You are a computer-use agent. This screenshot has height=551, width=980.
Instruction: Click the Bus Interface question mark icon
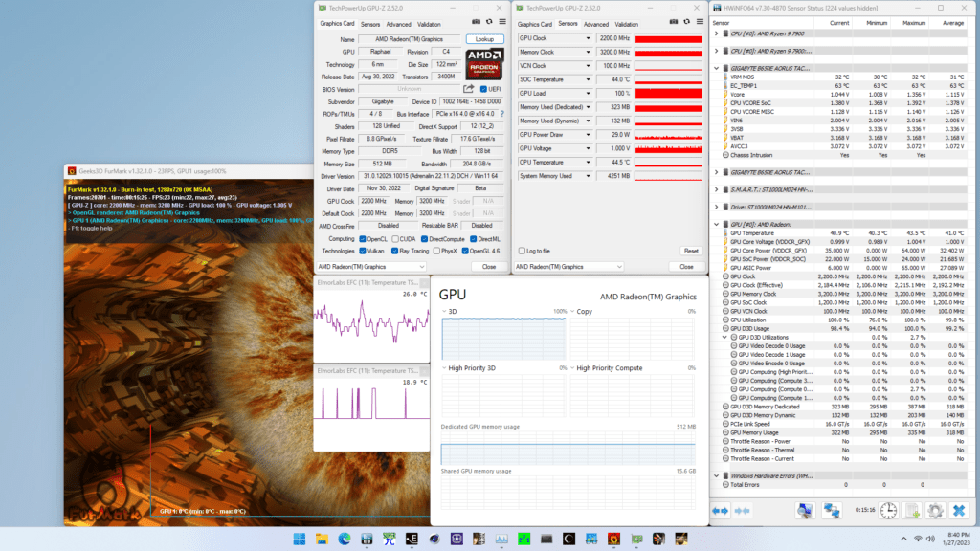(x=501, y=114)
